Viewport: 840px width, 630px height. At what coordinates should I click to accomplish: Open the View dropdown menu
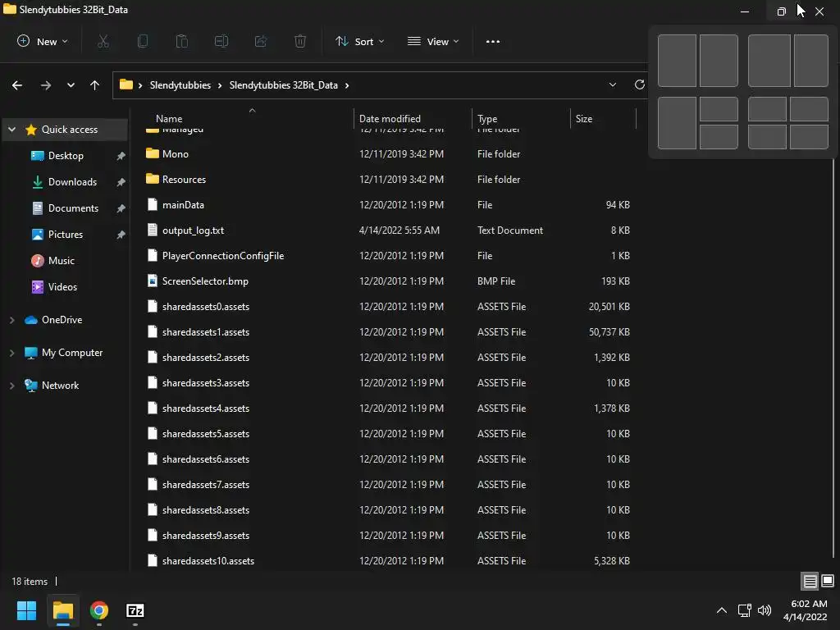[x=433, y=41]
